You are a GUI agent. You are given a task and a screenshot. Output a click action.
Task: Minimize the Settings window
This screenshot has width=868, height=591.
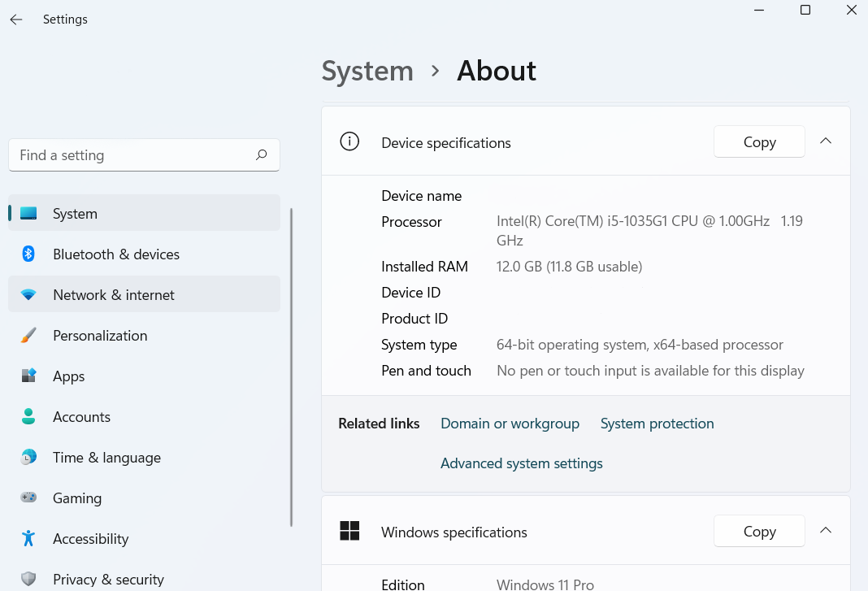click(x=759, y=10)
